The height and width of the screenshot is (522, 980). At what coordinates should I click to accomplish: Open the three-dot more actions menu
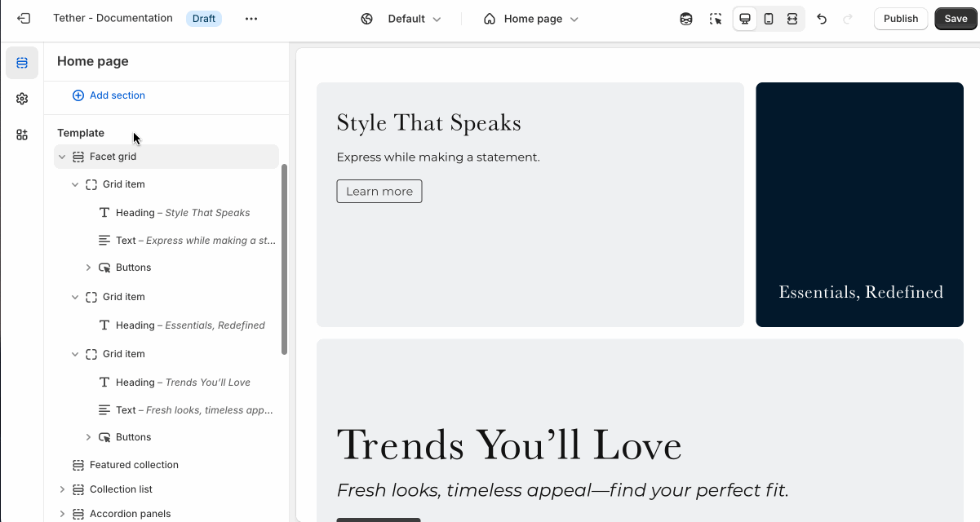click(251, 19)
